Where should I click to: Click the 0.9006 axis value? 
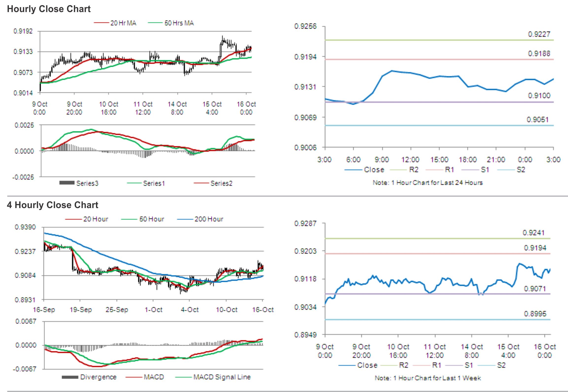(x=305, y=147)
